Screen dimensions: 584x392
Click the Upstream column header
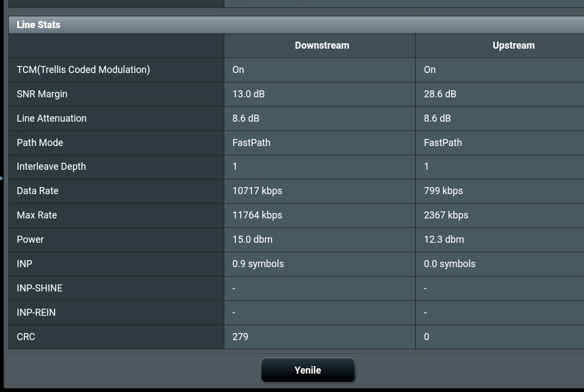coord(513,45)
